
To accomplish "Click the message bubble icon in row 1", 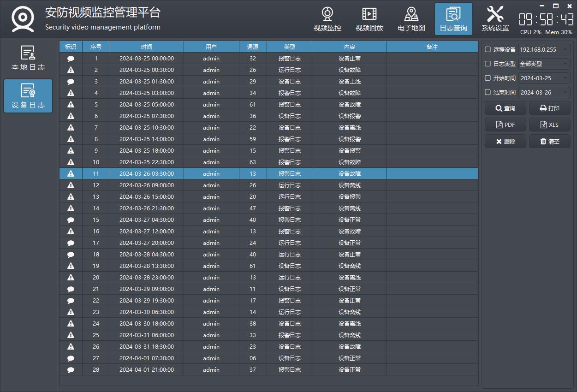I will pos(71,59).
